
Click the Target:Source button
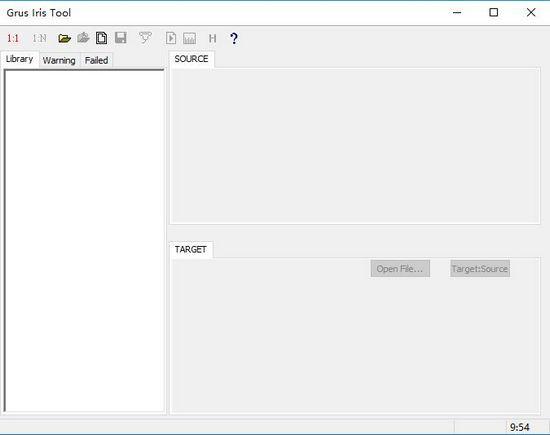point(480,269)
